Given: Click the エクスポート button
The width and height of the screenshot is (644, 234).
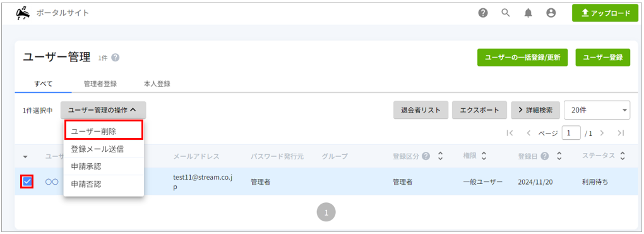Looking at the screenshot, I should coord(479,110).
